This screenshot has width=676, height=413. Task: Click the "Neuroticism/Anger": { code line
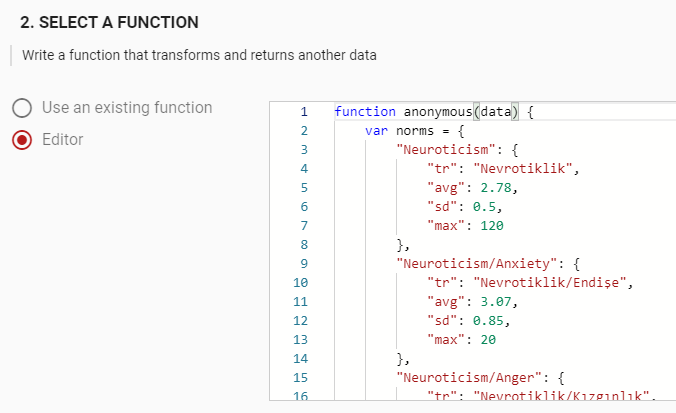click(480, 378)
